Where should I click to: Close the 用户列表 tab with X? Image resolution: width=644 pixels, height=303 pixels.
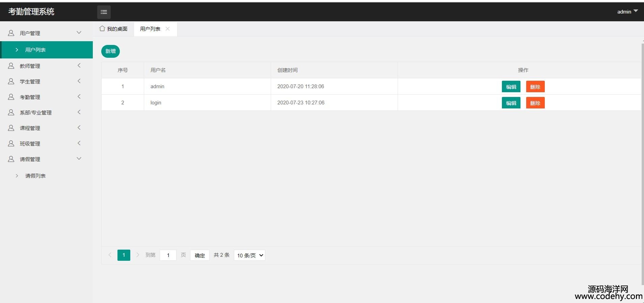(x=167, y=29)
